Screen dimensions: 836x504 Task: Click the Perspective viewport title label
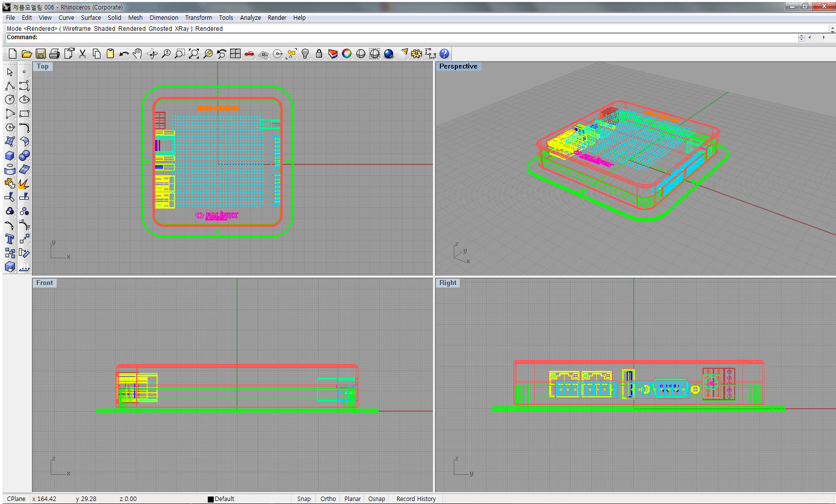[x=458, y=67]
